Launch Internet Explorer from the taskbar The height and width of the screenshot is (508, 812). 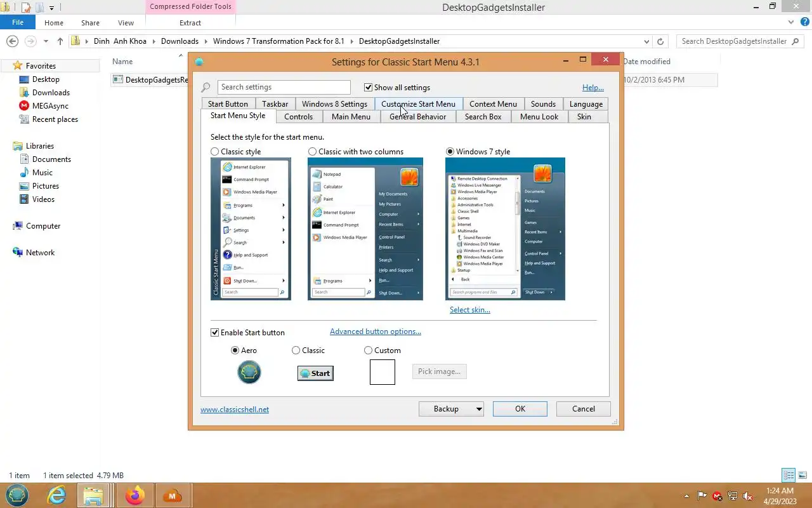pyautogui.click(x=57, y=495)
